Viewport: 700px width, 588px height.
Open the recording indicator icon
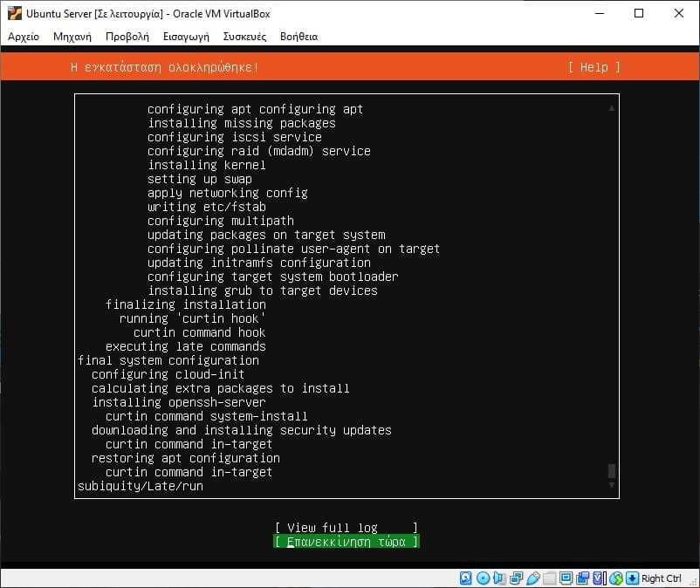582,578
